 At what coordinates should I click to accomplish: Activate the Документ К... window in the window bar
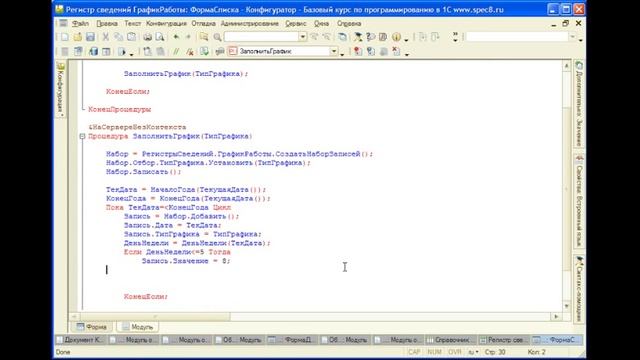tap(81, 340)
